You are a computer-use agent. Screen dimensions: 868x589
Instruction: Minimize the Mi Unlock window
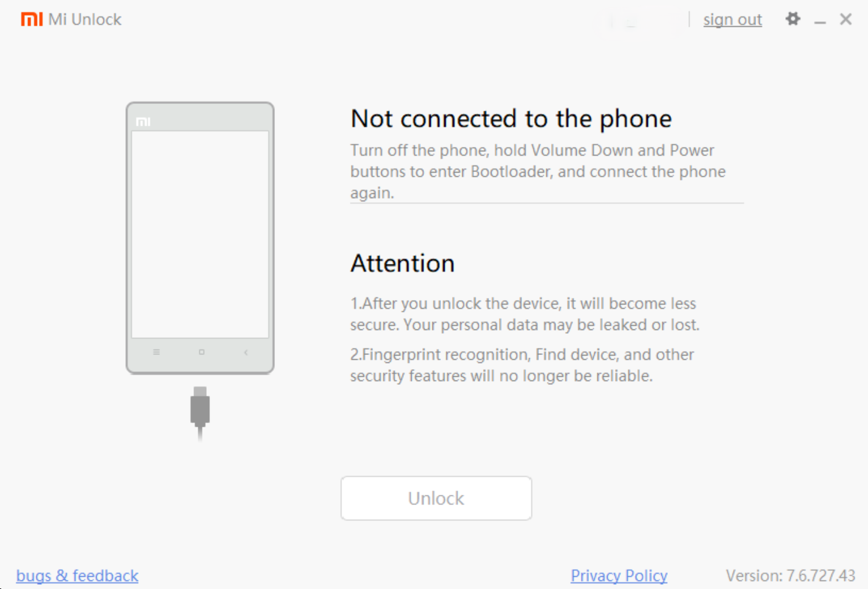click(820, 19)
